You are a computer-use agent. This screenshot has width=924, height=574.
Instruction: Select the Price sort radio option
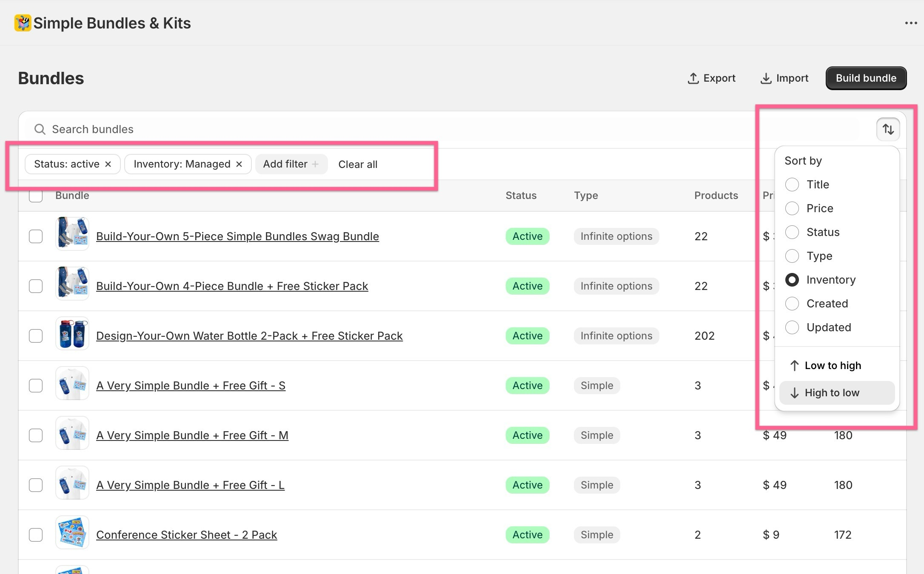click(x=792, y=208)
